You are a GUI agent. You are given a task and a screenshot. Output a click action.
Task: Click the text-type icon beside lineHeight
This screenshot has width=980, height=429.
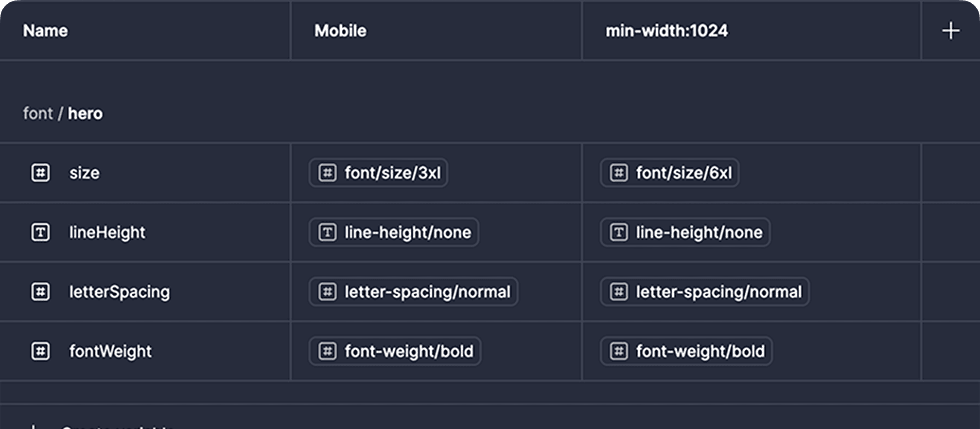pyautogui.click(x=41, y=232)
